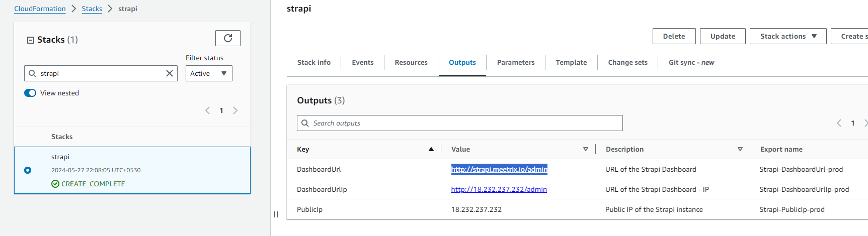Screen dimensions: 868x236
Task: Open the Events tab
Action: [x=363, y=62]
